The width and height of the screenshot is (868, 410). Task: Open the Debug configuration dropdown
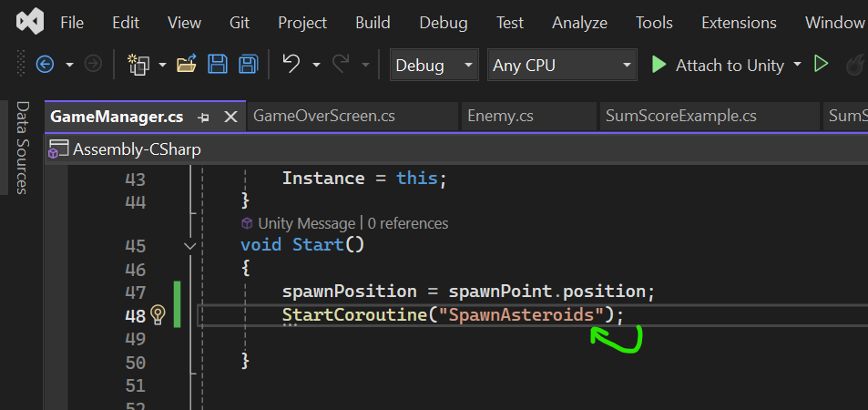pos(434,65)
